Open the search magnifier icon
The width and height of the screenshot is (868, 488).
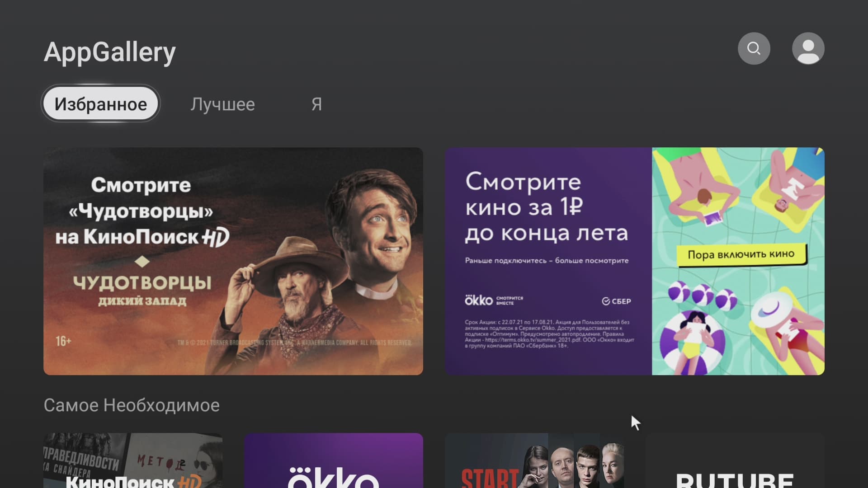(754, 48)
